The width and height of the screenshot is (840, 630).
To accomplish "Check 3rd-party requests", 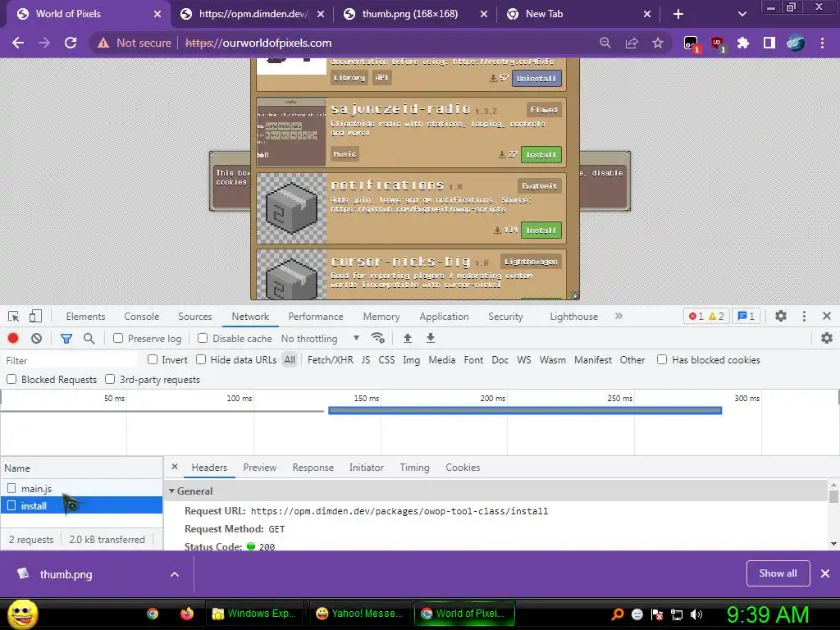I will (x=110, y=379).
